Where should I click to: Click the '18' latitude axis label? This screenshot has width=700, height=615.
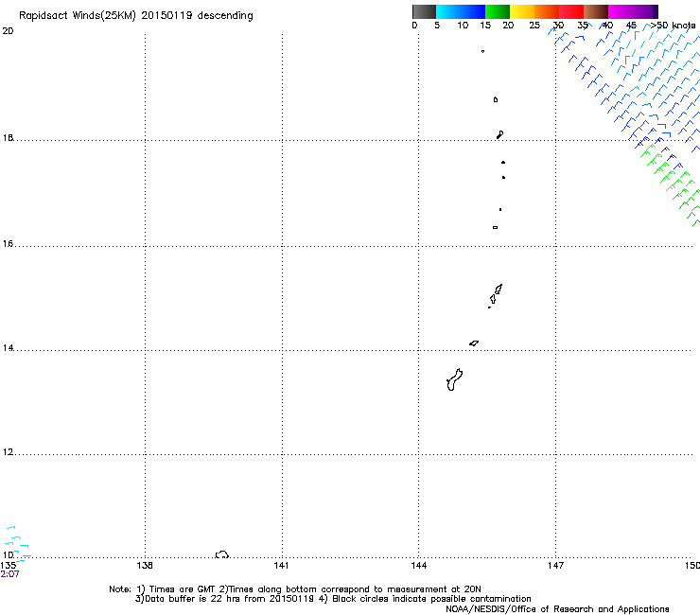pyautogui.click(x=8, y=137)
